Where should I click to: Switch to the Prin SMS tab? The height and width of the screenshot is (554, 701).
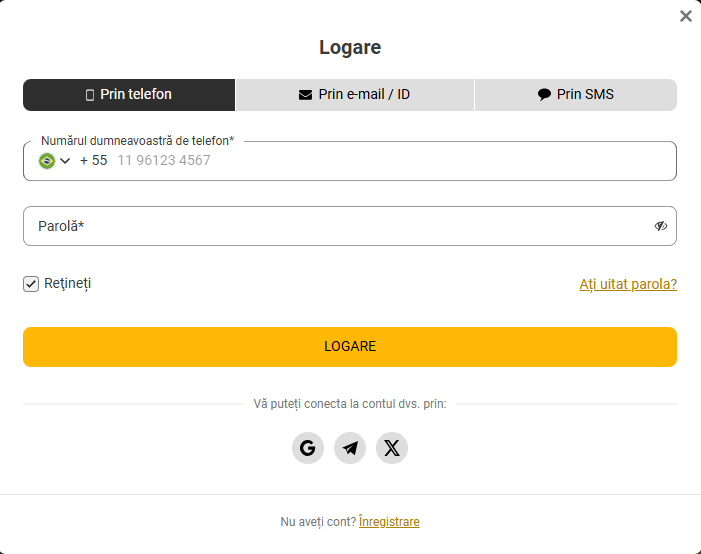(x=576, y=95)
